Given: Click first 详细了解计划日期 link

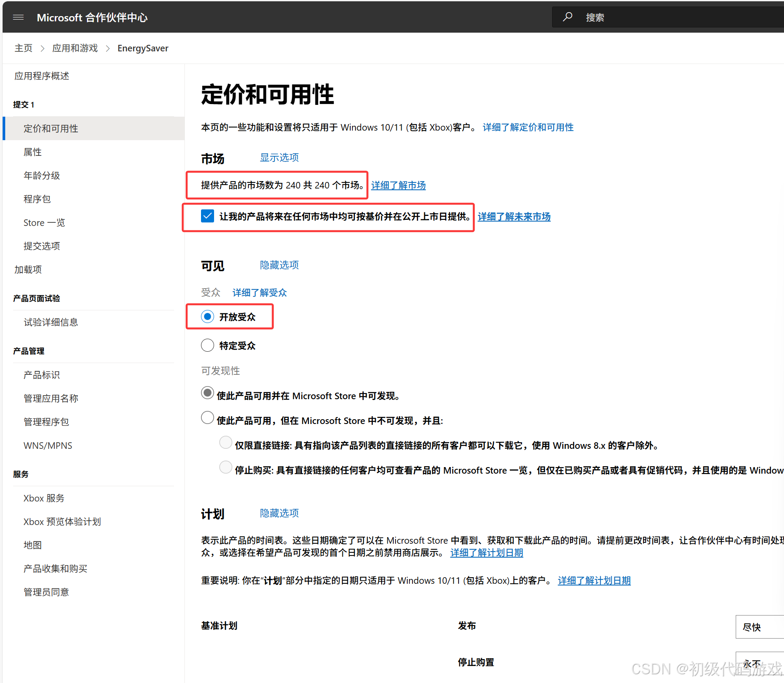Looking at the screenshot, I should (487, 552).
